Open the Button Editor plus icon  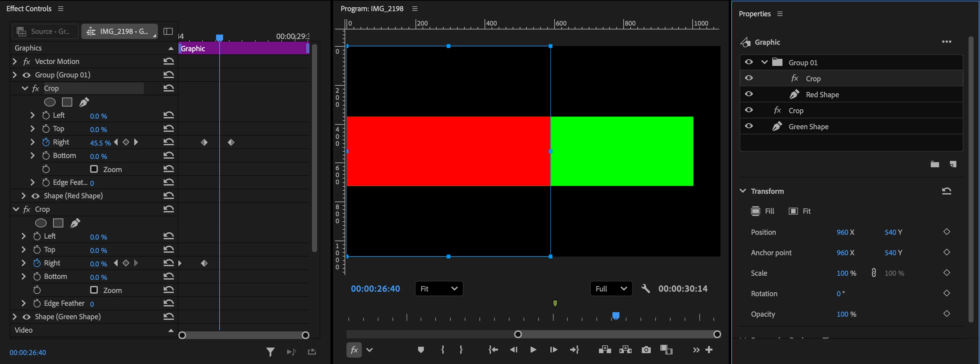tap(709, 350)
